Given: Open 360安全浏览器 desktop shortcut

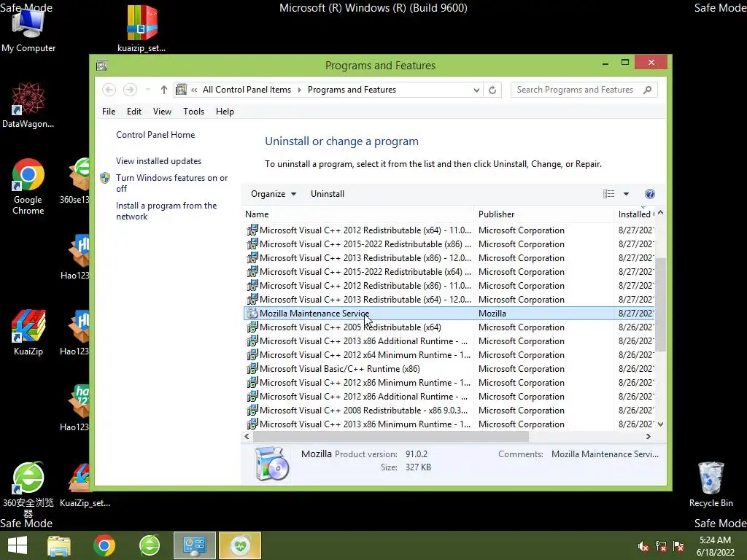Looking at the screenshot, I should 28,489.
